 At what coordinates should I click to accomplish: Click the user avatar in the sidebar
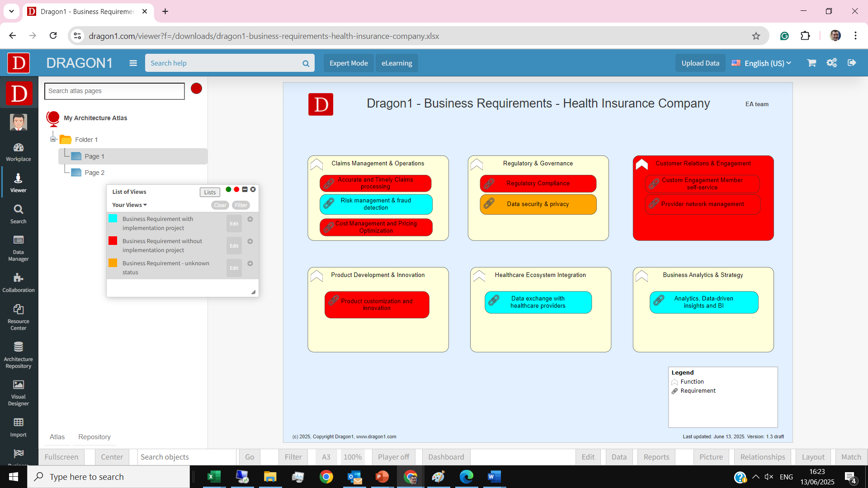tap(19, 122)
